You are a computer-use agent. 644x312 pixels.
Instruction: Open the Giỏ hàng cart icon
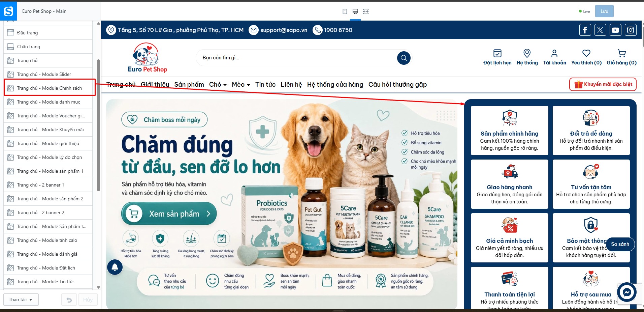[622, 53]
